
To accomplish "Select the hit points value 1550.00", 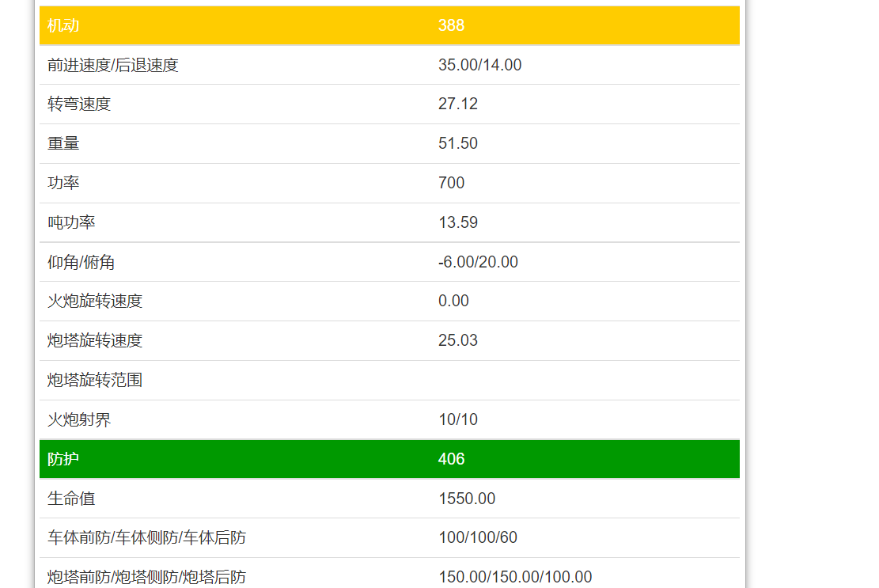I will coord(467,499).
